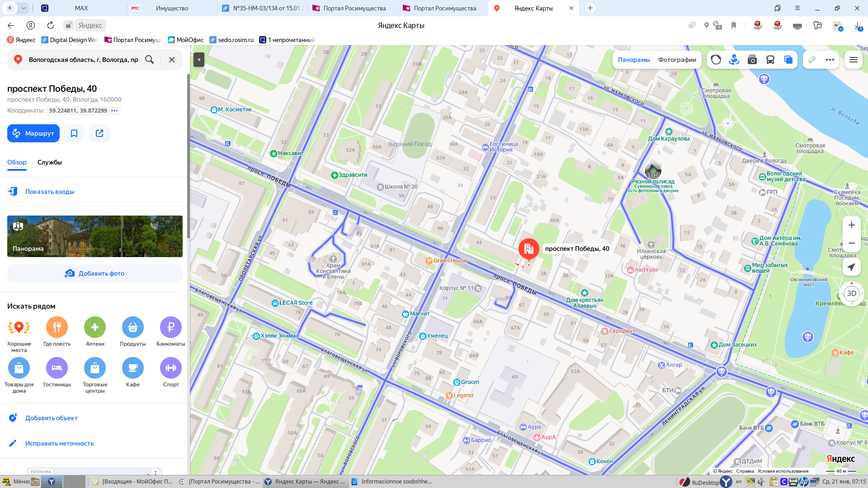Image resolution: width=868 pixels, height=488 pixels.
Task: Click the traffic layer circle icon
Action: [x=716, y=60]
